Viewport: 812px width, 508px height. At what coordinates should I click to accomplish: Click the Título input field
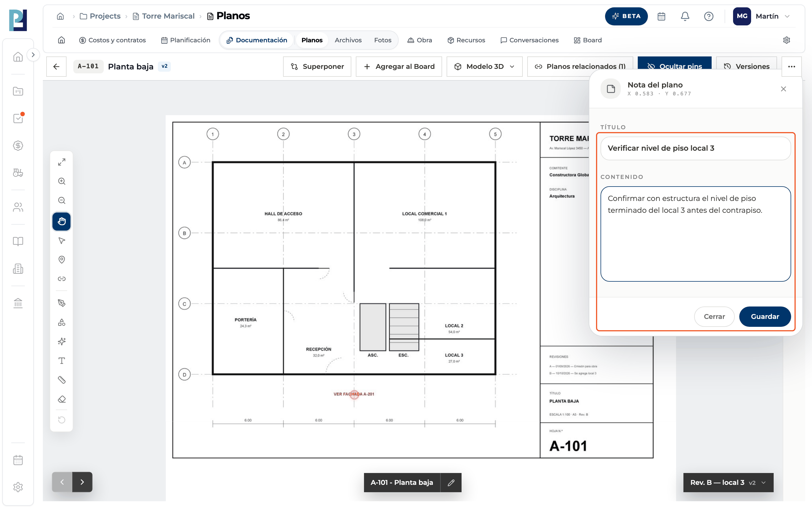[695, 148]
